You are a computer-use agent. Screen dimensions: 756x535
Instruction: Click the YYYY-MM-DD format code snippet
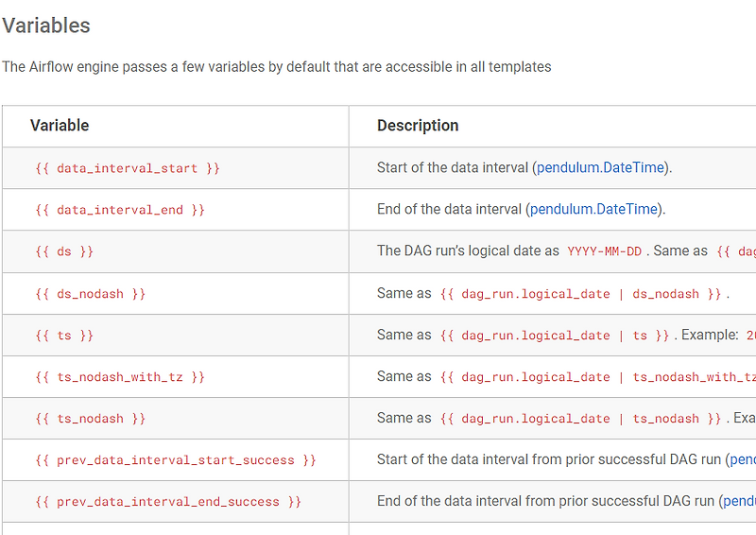click(605, 251)
